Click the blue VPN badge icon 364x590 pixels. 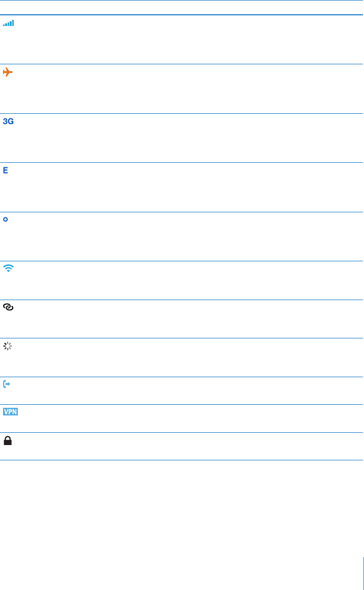click(11, 412)
